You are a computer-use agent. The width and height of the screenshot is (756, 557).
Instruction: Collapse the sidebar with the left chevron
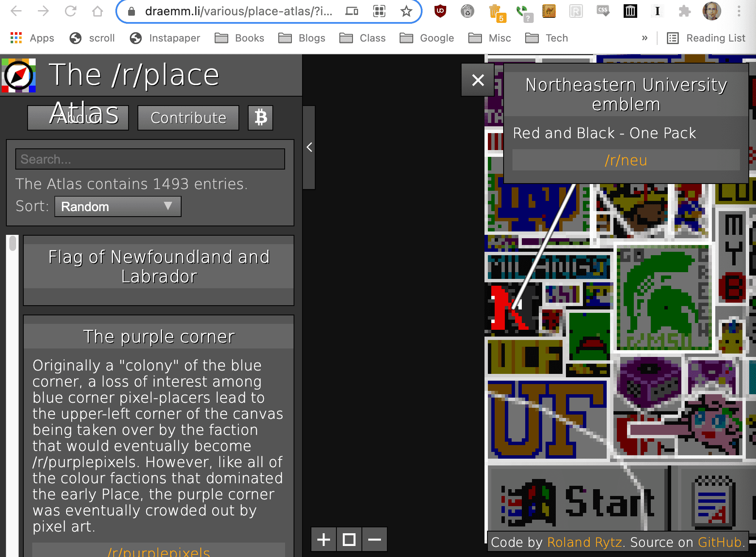tap(309, 148)
